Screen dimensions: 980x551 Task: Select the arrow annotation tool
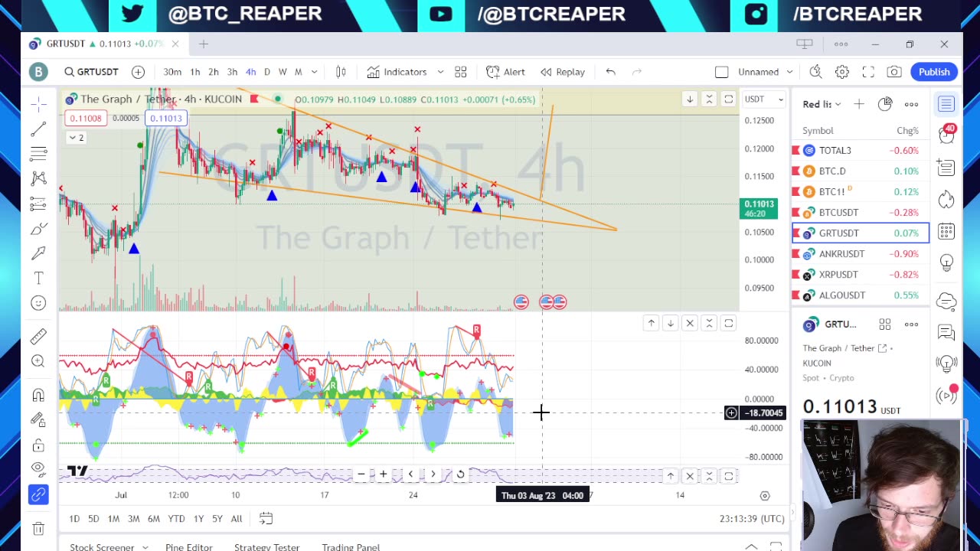[38, 253]
